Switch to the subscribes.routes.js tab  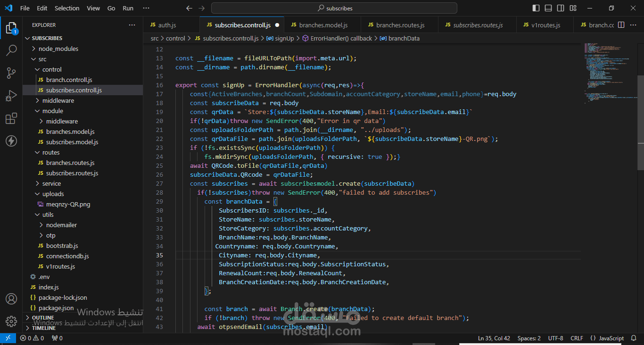tap(478, 25)
